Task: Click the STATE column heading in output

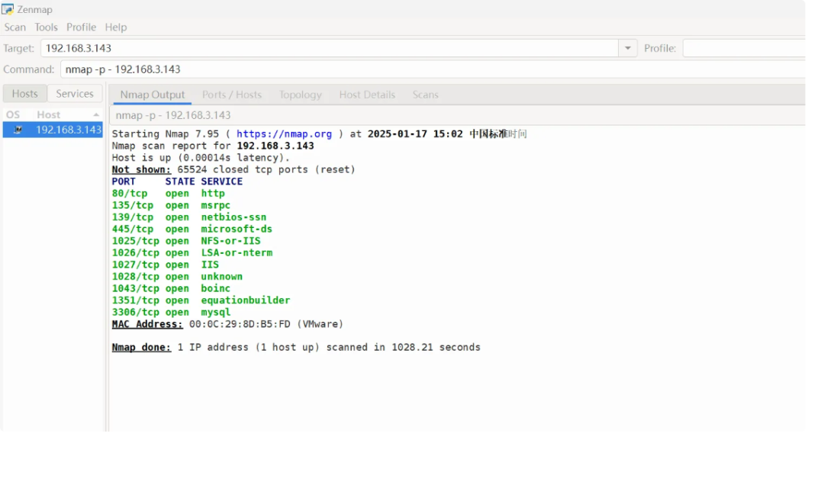Action: (180, 181)
